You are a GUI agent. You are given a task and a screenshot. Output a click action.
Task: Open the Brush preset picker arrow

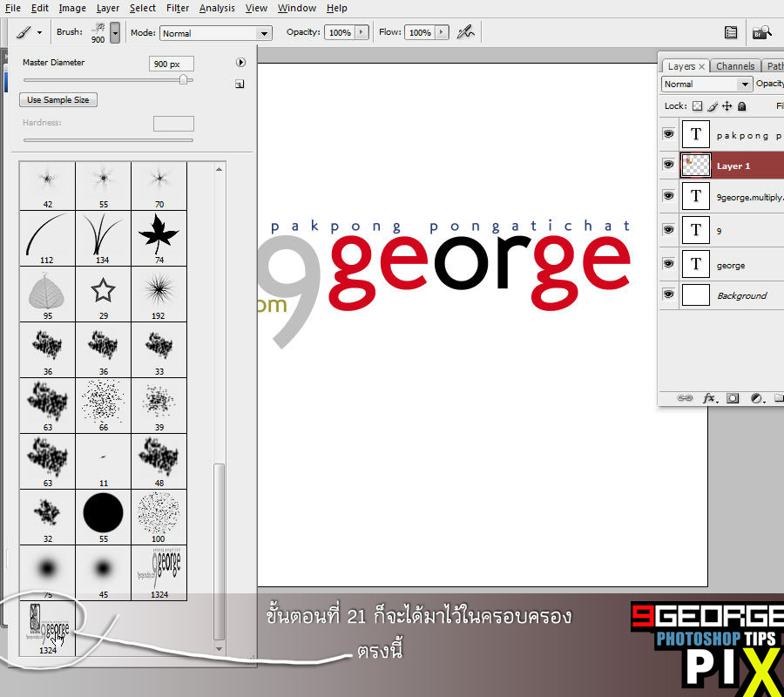(x=115, y=33)
